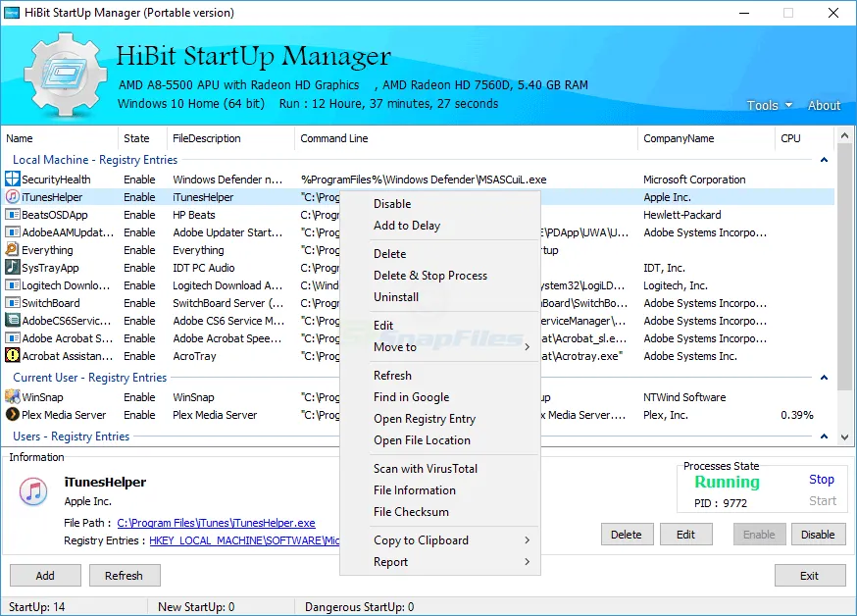Select Open File Location
857x616 pixels.
[x=440, y=440]
